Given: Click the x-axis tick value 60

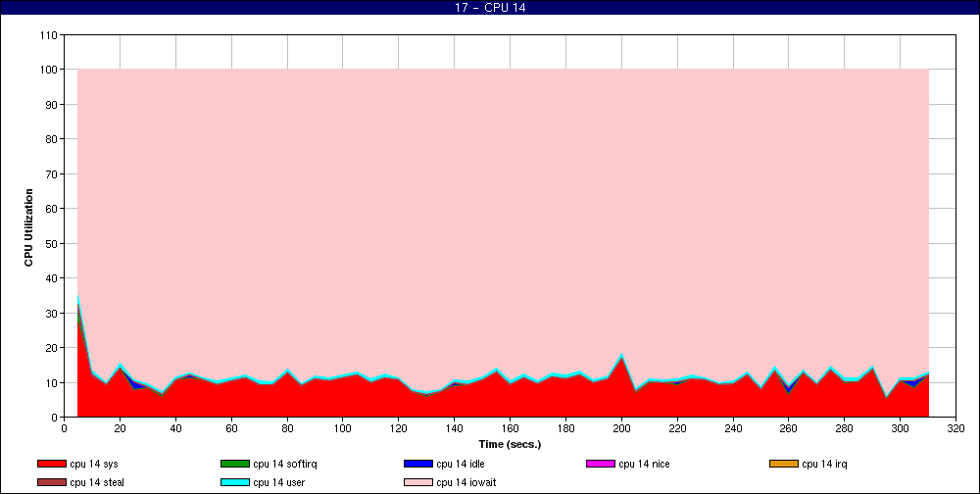Looking at the screenshot, I should coord(231,428).
